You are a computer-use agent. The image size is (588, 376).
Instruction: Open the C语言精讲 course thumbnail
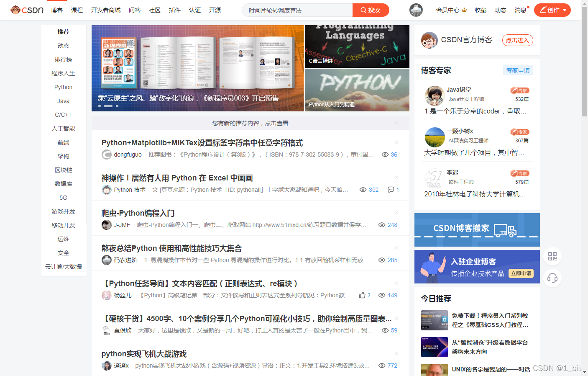pyautogui.click(x=357, y=46)
